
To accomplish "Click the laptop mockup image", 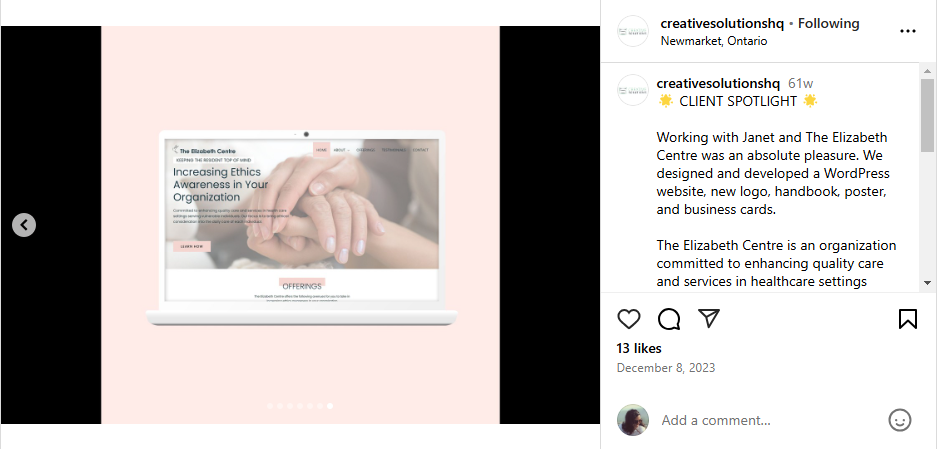I will (301, 228).
